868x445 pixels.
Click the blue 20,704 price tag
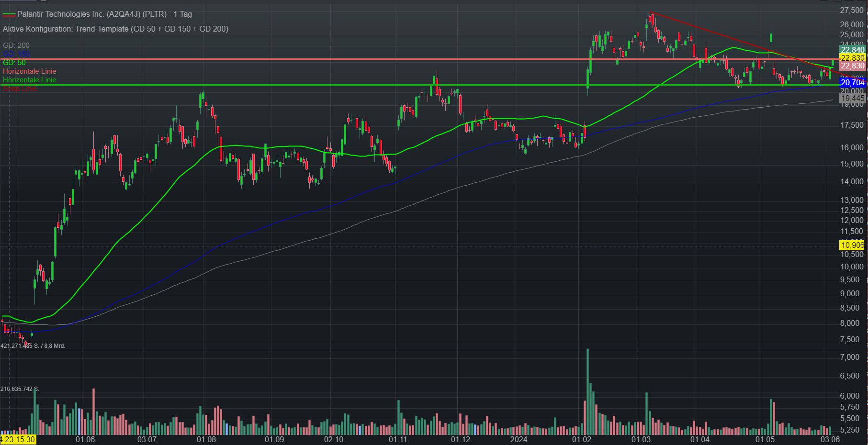click(x=852, y=83)
